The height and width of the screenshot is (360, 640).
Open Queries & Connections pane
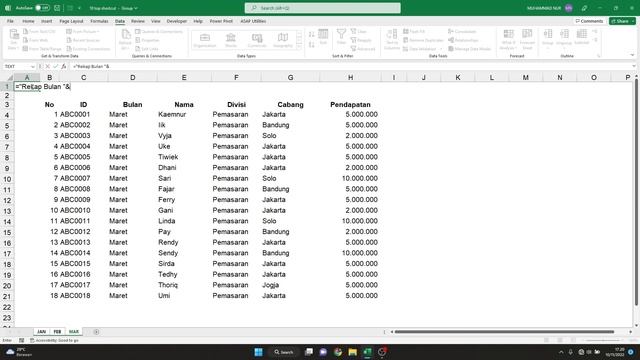(159, 31)
